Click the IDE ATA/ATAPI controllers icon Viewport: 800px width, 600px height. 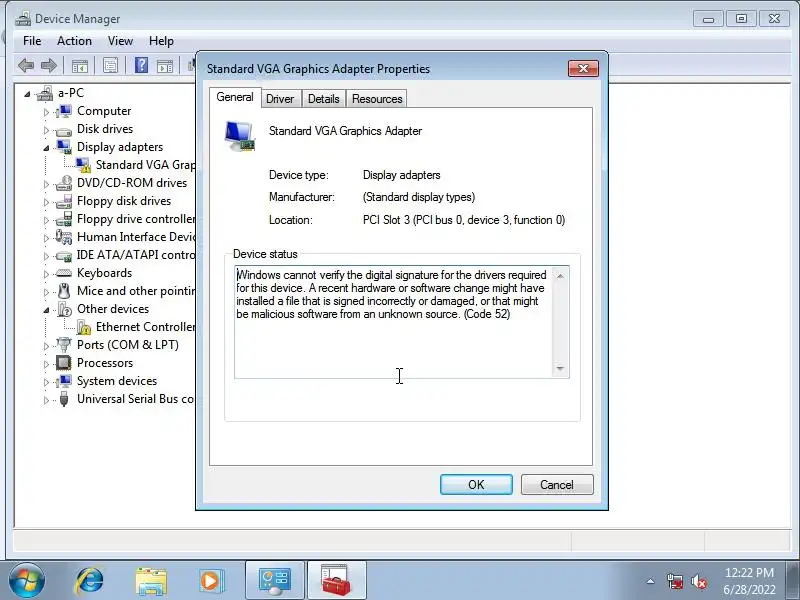[64, 255]
